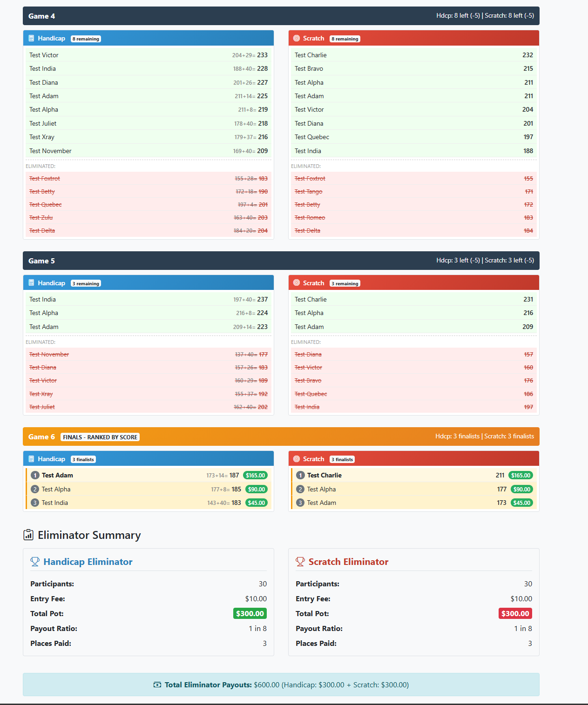Screen dimensions: 588x705
Task: Click the red trophy icon for Scratch Eliminator
Action: tap(300, 562)
